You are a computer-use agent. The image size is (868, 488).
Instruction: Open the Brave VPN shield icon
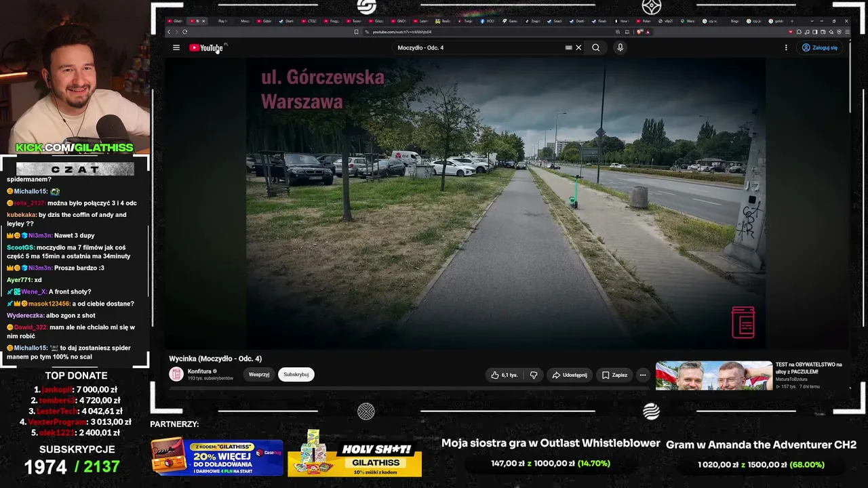[x=839, y=32]
